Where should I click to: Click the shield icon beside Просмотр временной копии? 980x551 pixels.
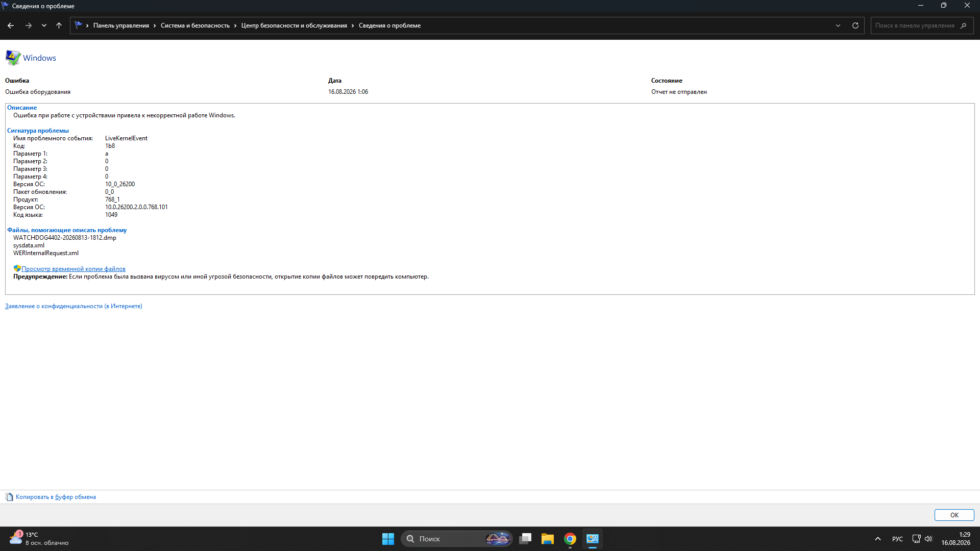[x=17, y=268]
